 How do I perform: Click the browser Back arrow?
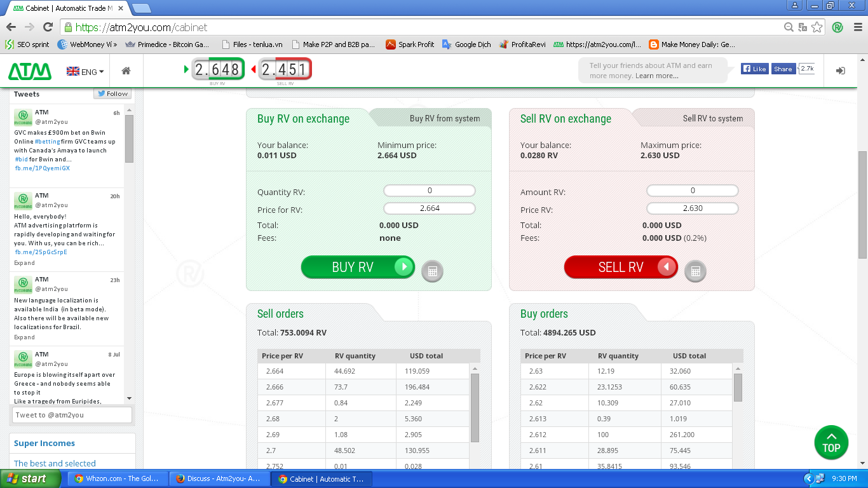[x=11, y=27]
